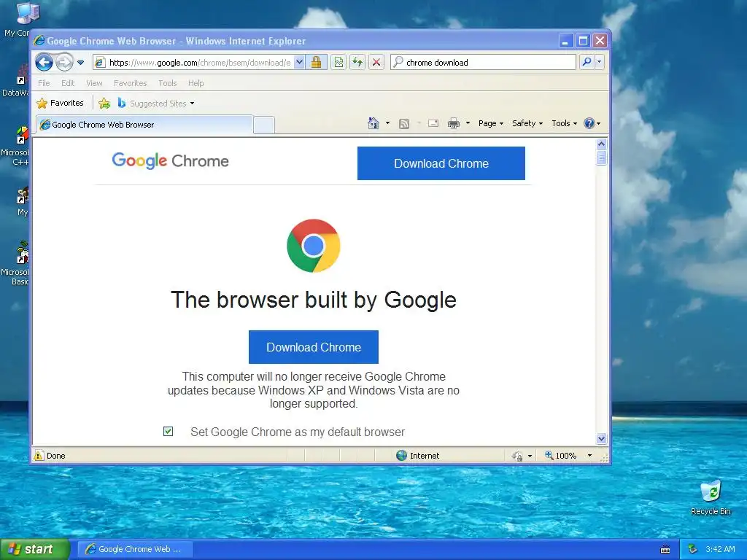Go to home page via Home icon

tap(373, 123)
